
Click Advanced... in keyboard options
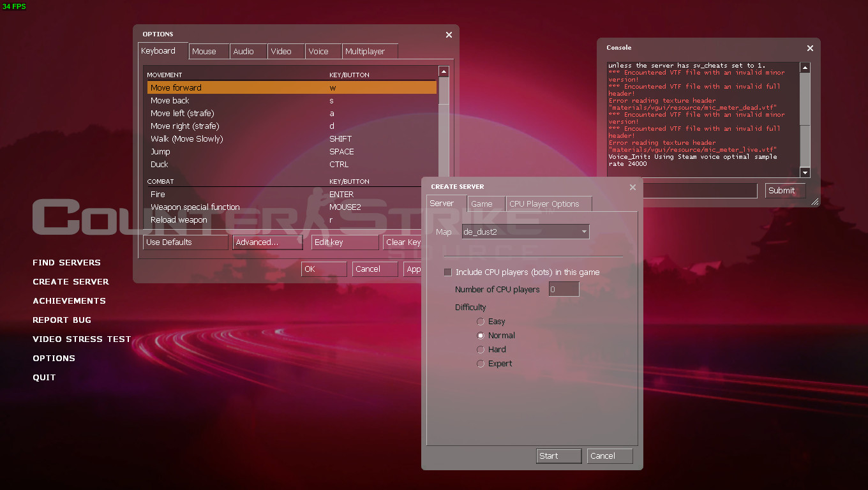(267, 242)
